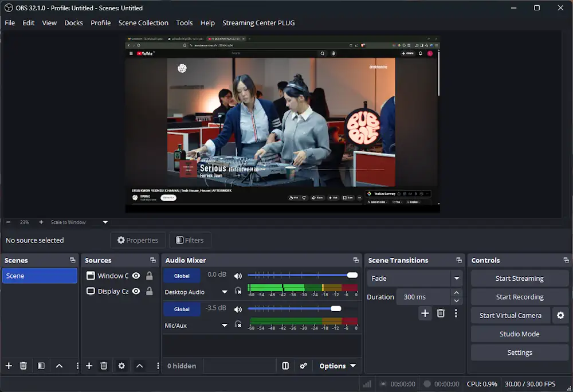Pop out the Audio Mixer dock

pyautogui.click(x=356, y=260)
